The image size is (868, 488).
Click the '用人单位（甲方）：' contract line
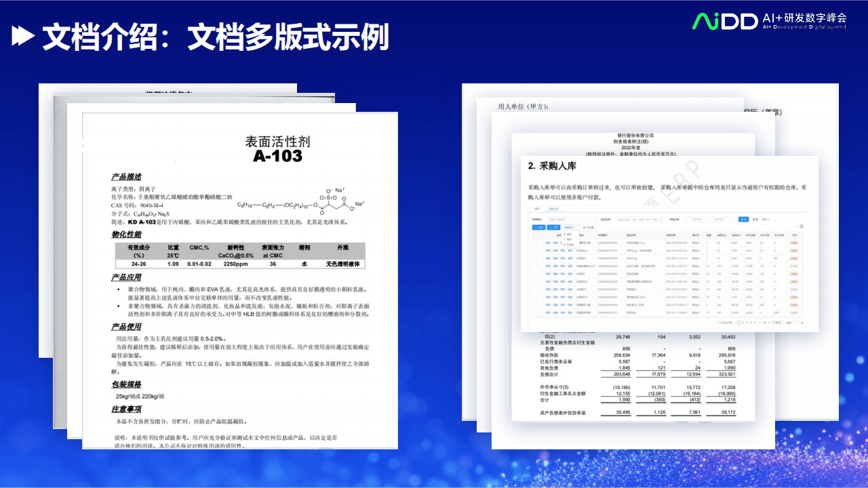point(523,107)
